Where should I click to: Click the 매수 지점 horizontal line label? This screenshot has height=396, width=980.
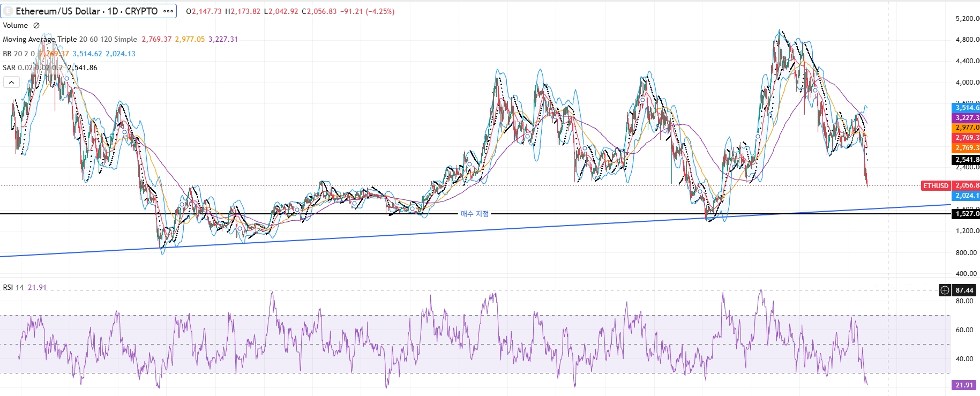[x=474, y=214]
